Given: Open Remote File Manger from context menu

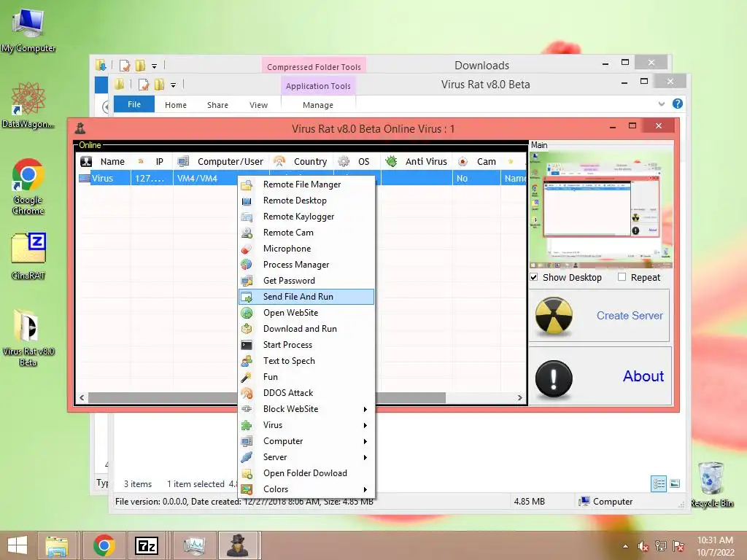Looking at the screenshot, I should 306,184.
